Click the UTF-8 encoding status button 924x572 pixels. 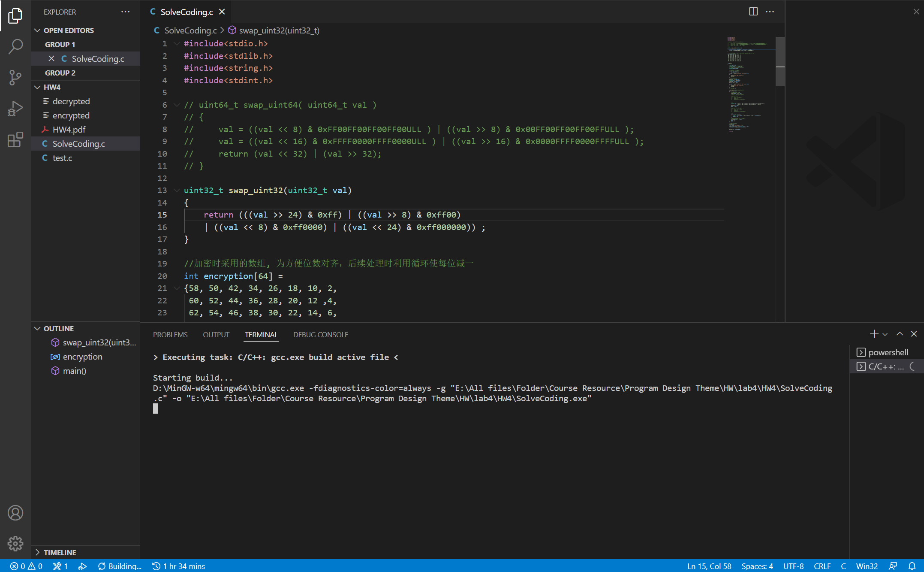(x=793, y=566)
